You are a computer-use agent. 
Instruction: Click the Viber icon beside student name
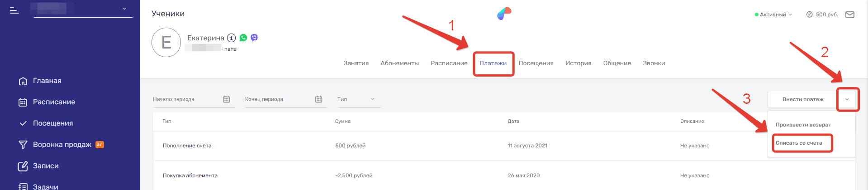(x=254, y=38)
